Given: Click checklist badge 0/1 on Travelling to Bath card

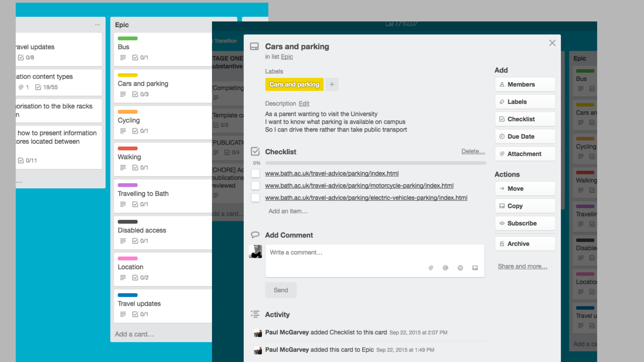Looking at the screenshot, I should (140, 204).
